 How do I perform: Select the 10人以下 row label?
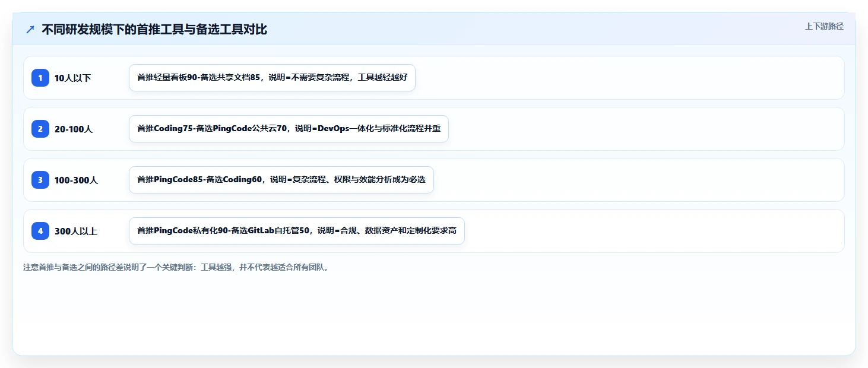[73, 78]
